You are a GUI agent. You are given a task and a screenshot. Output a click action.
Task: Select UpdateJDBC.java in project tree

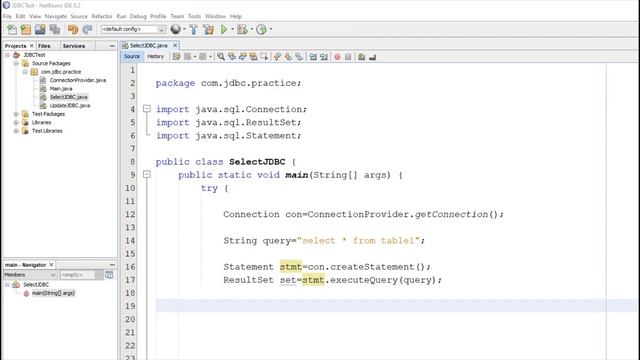click(x=70, y=106)
